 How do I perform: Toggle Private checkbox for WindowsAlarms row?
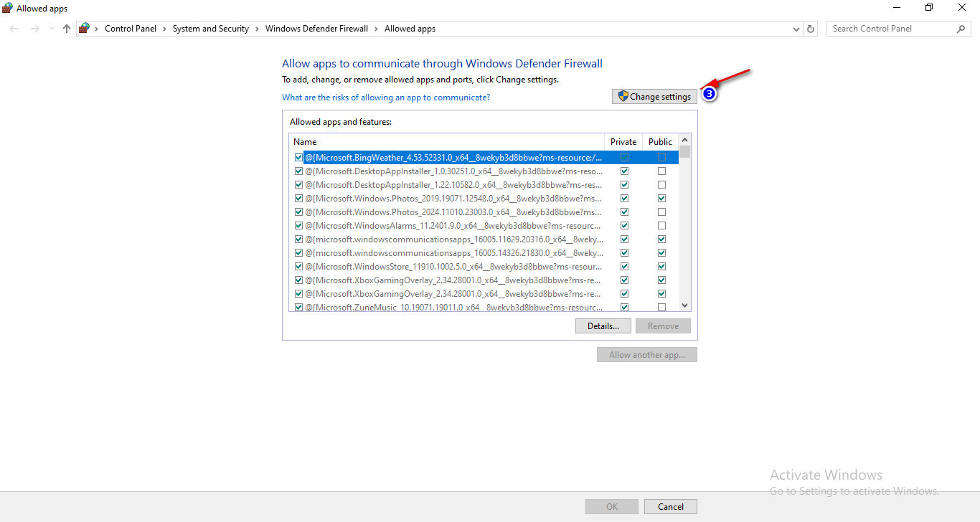(624, 226)
